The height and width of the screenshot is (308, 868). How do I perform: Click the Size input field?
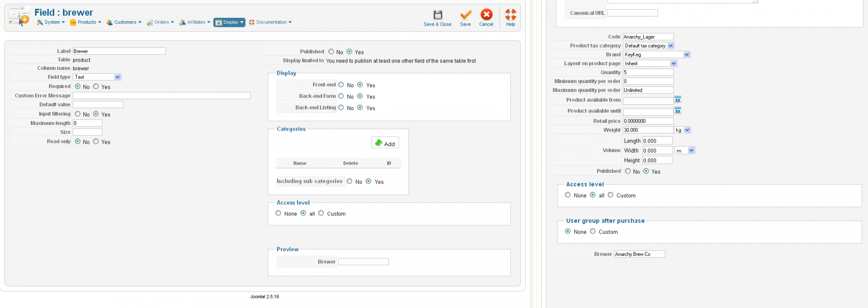click(x=88, y=132)
